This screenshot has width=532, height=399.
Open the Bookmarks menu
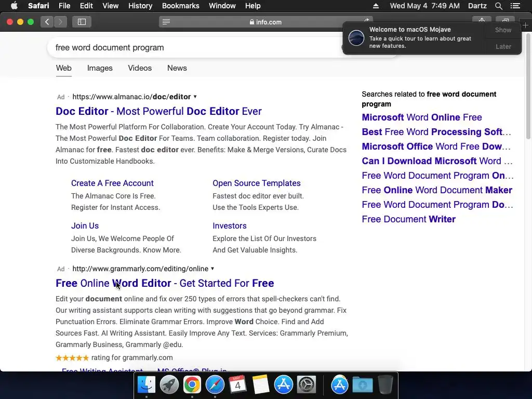tap(180, 6)
